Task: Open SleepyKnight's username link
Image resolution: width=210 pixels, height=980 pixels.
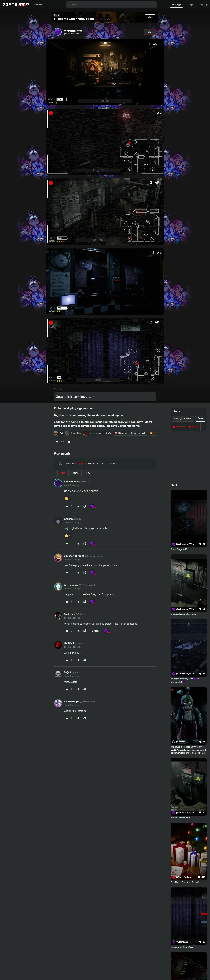Action: tap(72, 702)
